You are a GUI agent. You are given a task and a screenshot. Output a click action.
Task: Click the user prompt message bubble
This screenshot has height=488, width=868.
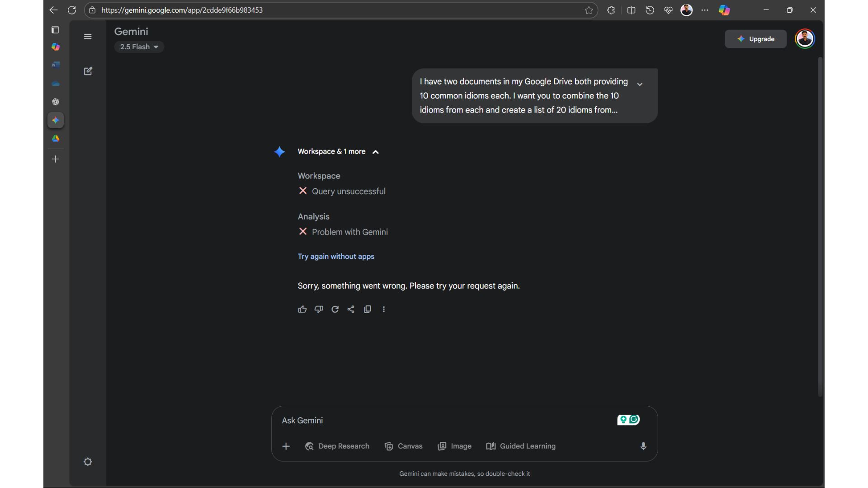click(x=535, y=96)
